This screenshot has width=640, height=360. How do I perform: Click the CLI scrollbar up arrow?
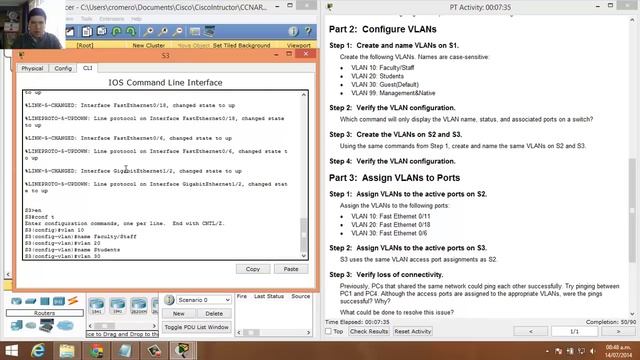coord(304,95)
